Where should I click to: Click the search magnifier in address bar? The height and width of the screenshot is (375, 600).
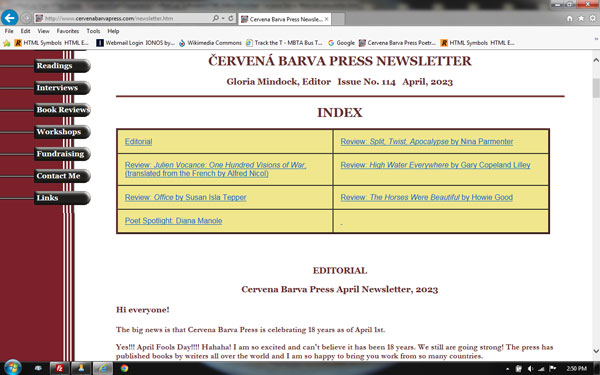coord(215,18)
